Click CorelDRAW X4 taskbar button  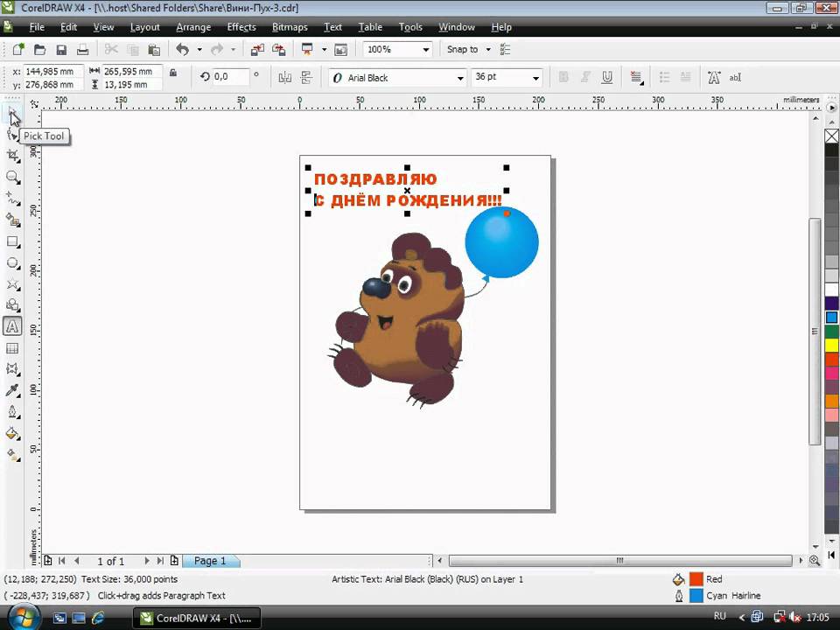click(197, 618)
